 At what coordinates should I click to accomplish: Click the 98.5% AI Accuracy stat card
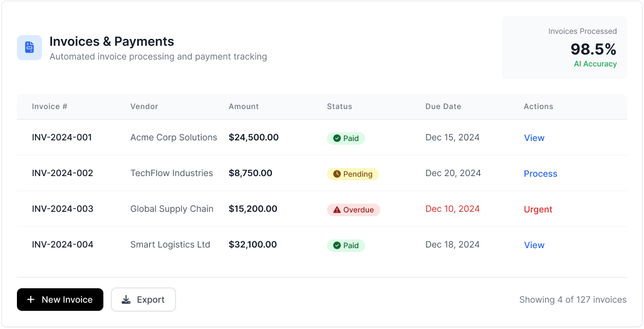tap(564, 48)
